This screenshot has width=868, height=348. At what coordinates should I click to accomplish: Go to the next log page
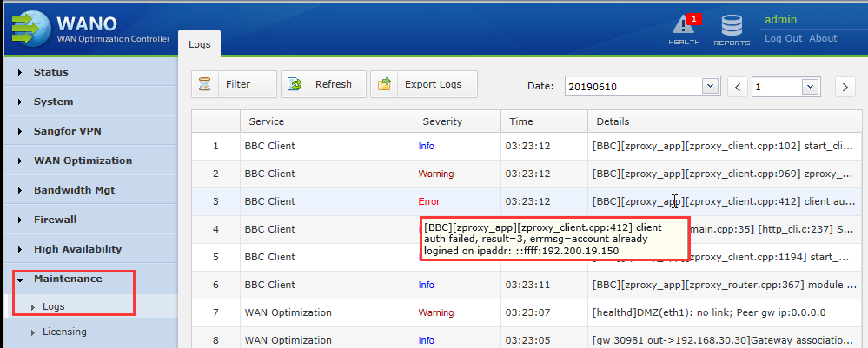point(845,87)
